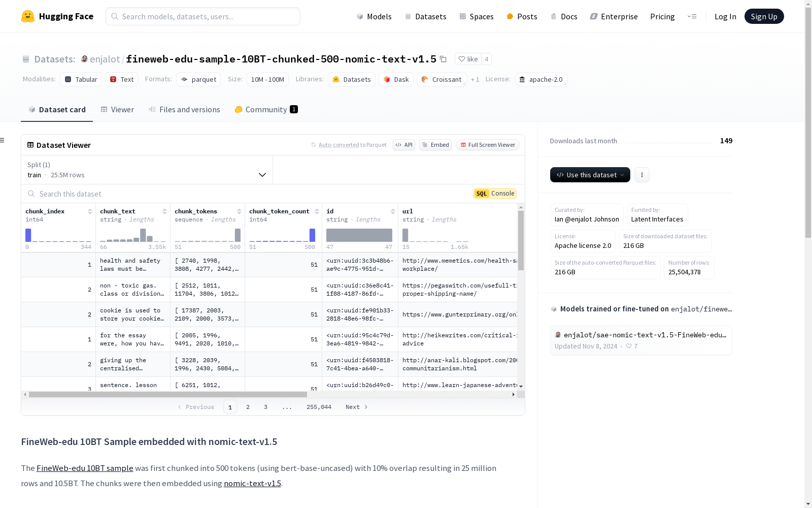The image size is (812, 508).
Task: Open Enterprise in the top navigation
Action: pos(614,16)
